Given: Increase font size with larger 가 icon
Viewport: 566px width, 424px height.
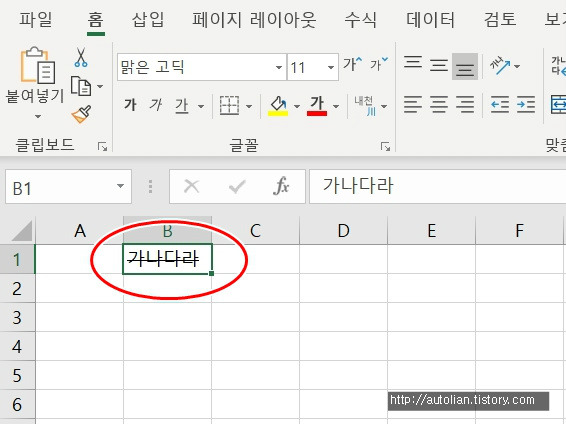Looking at the screenshot, I should coord(352,65).
